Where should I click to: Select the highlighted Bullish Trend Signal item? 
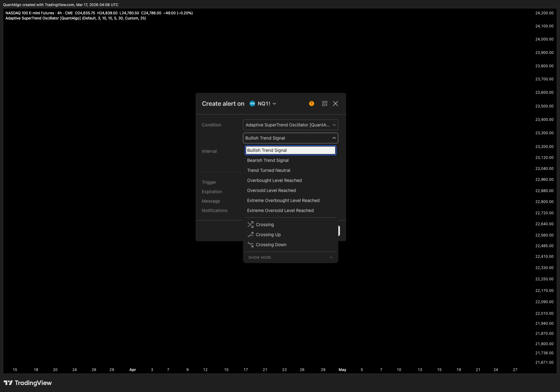tap(290, 150)
